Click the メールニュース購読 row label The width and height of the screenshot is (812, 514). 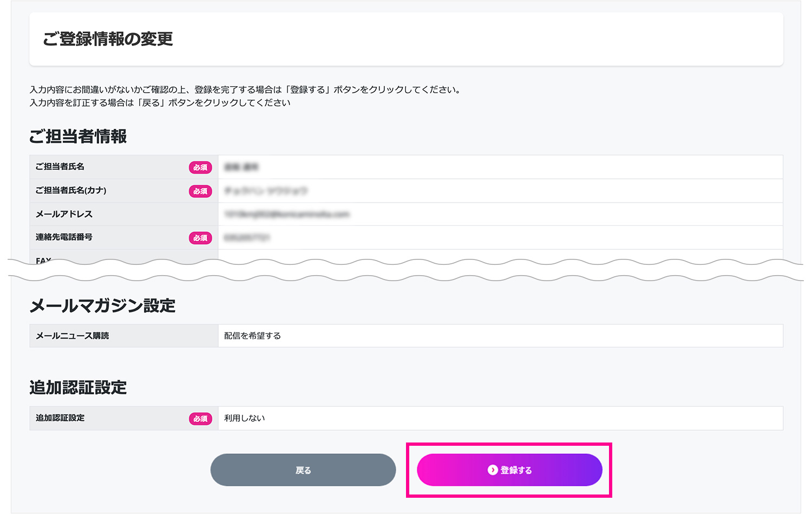pos(73,336)
